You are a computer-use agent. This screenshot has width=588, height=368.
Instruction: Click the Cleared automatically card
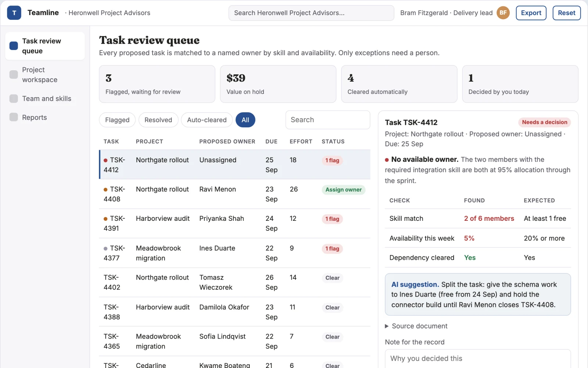click(x=399, y=84)
